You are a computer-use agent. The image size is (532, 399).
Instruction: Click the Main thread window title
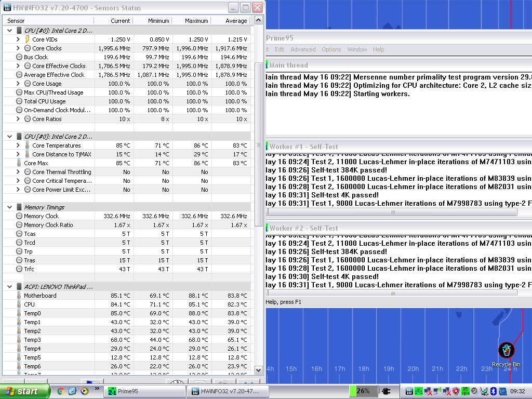pyautogui.click(x=288, y=65)
